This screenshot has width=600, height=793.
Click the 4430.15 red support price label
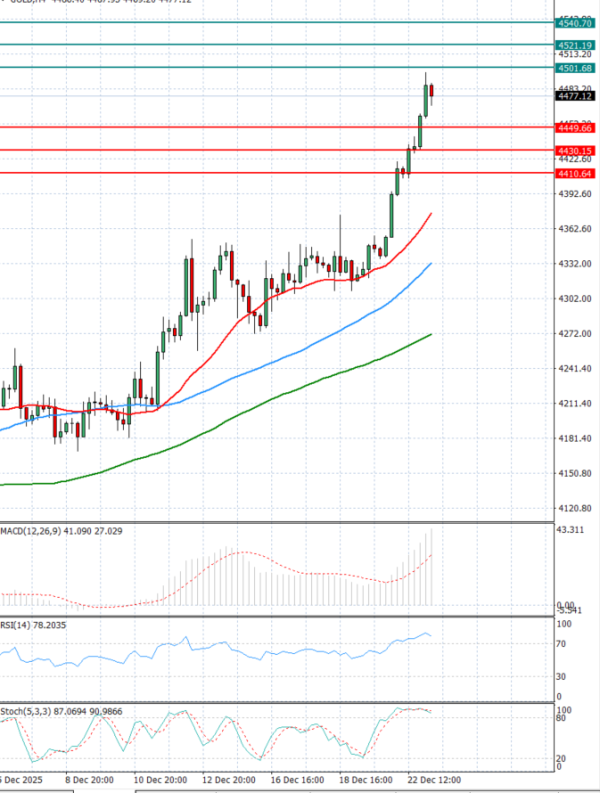point(576,150)
